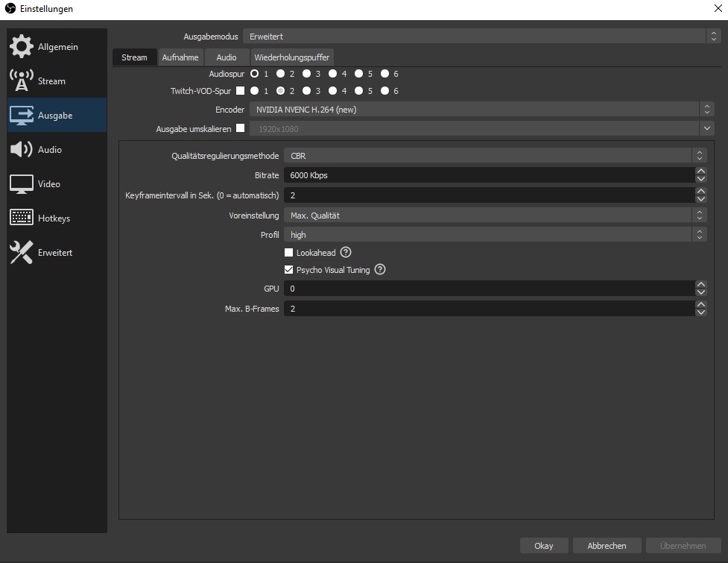The width and height of the screenshot is (728, 563).
Task: Enable the Ausgabe umskalieren checkbox
Action: point(240,128)
